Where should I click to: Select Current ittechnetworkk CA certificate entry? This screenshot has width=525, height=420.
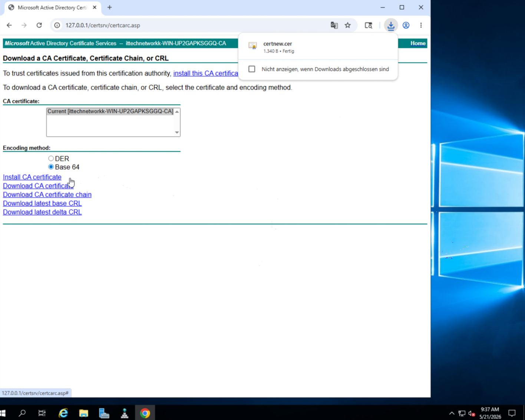coord(110,111)
